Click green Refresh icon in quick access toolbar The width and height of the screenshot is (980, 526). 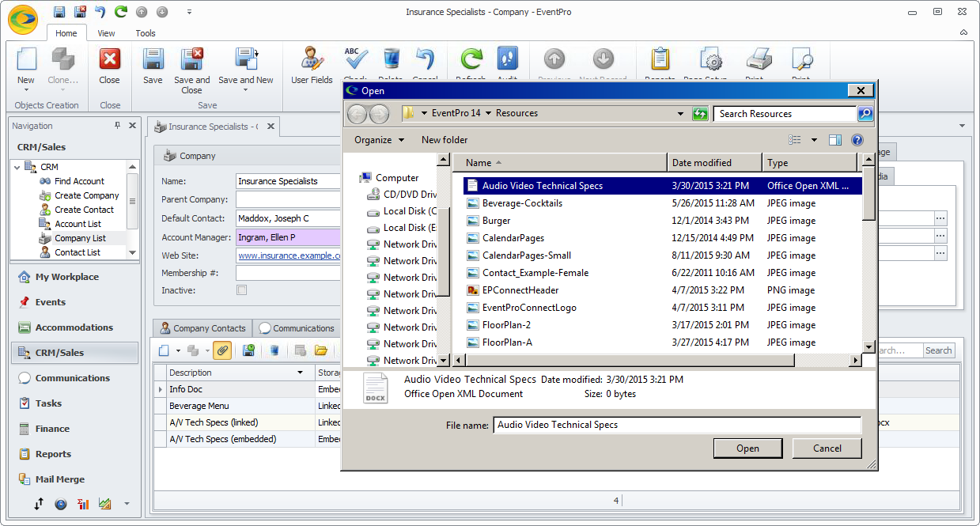(120, 12)
